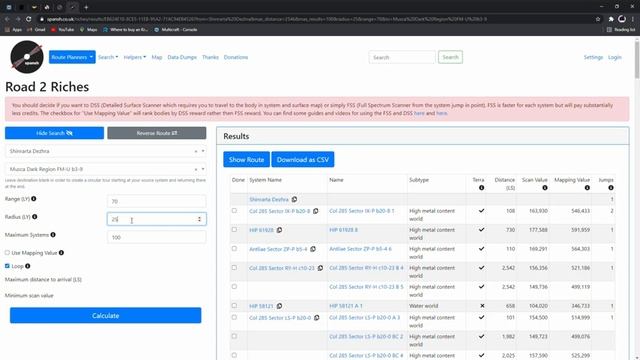Go to Login
Image resolution: width=640 pixels, height=360 pixels.
615,57
